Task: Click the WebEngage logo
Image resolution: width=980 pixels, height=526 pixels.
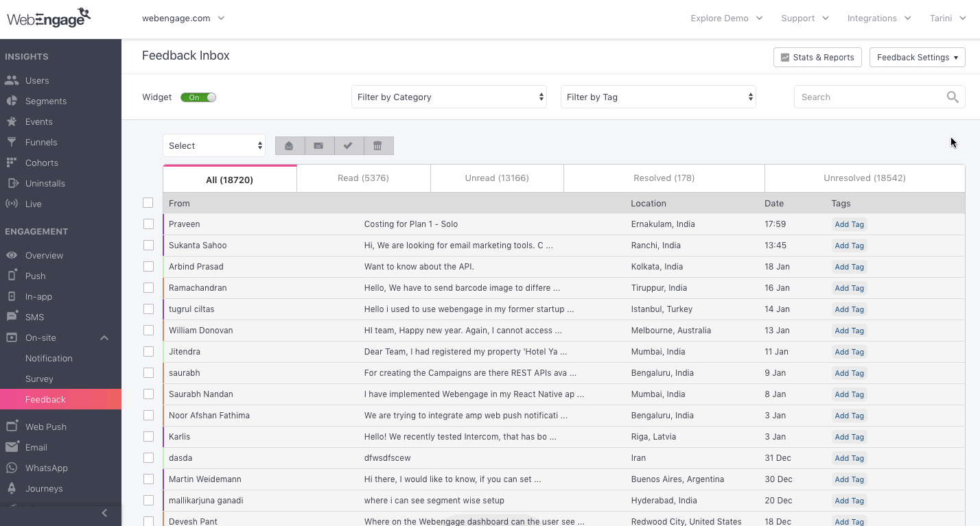Action: (49, 17)
